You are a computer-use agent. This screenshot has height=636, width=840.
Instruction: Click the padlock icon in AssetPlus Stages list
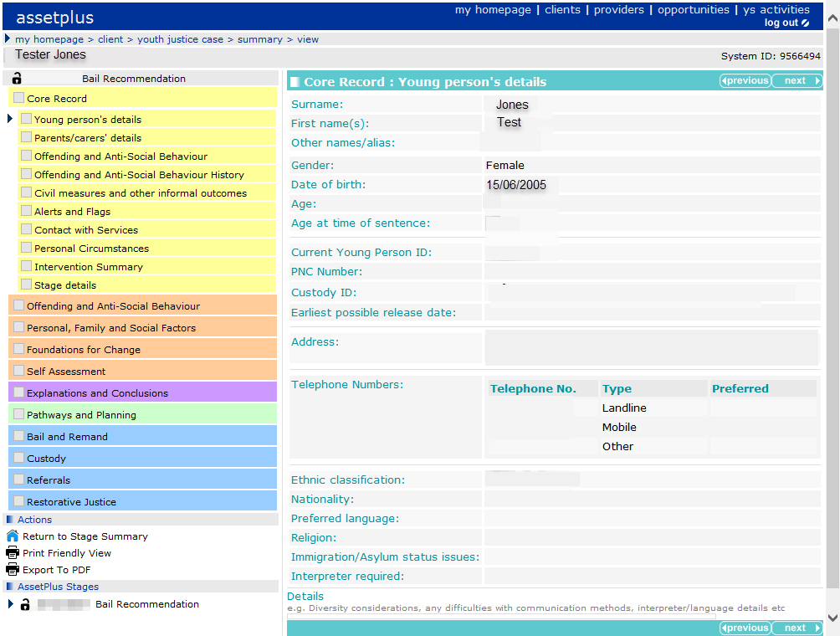pyautogui.click(x=25, y=604)
